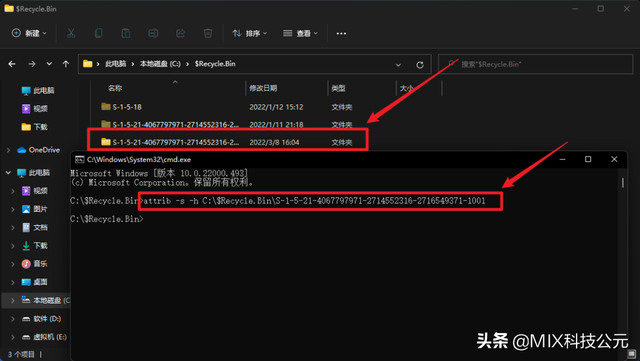Click the Paste clipboard icon
This screenshot has width=640, height=361.
pos(126,33)
